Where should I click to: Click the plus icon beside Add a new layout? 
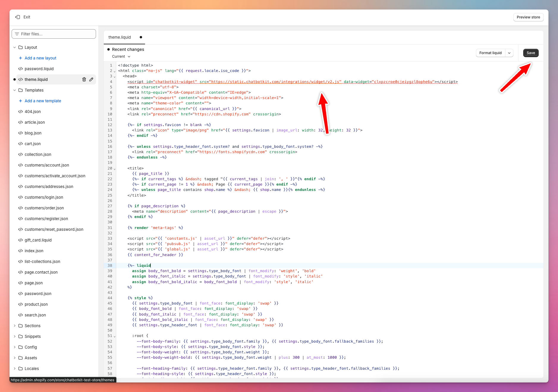21,58
